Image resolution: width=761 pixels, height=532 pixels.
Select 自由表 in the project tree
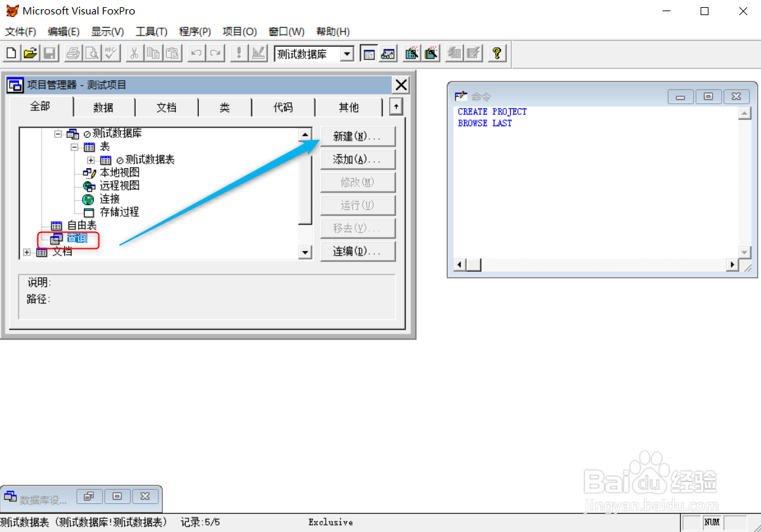pyautogui.click(x=81, y=225)
